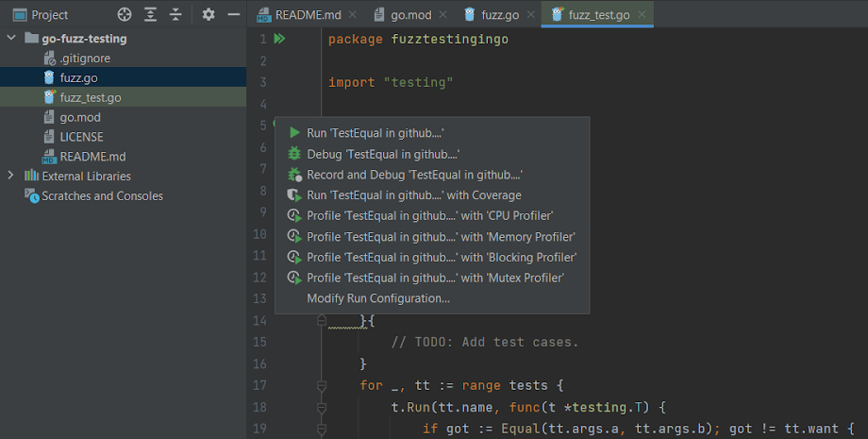Screen dimensions: 868x439
Task: Choose Run 'TestEqual' with Coverage
Action: [432, 195]
